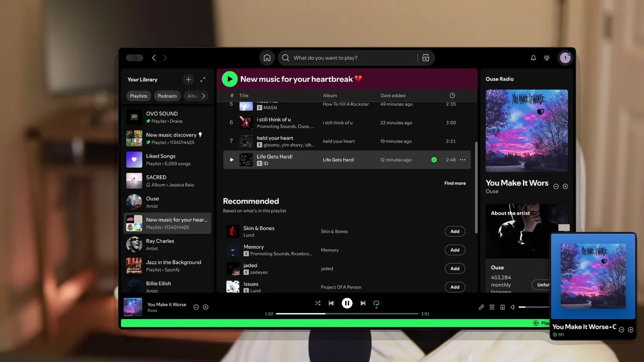Sort by Date added column

(393, 96)
